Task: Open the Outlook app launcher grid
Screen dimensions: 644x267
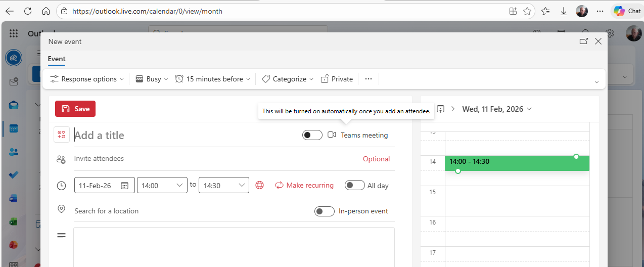Action: click(14, 33)
